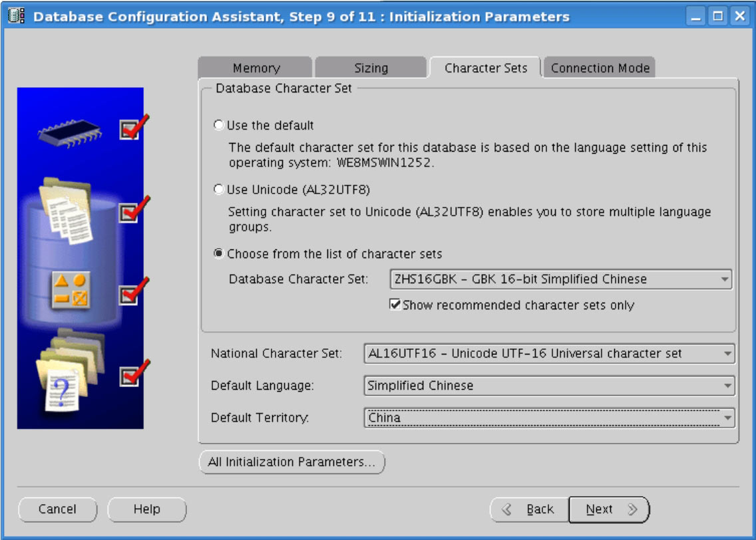The image size is (756, 540).
Task: Uncheck 'Show recommended character sets only'
Action: tap(395, 305)
